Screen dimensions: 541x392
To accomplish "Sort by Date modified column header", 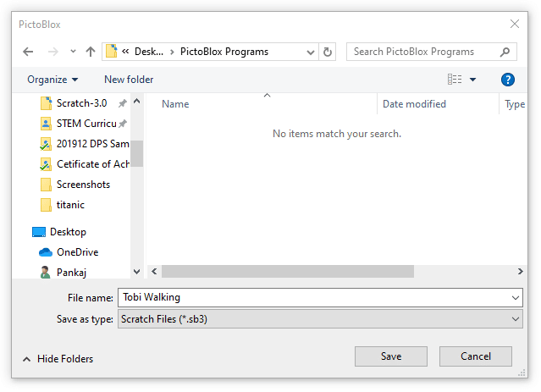I will click(414, 104).
